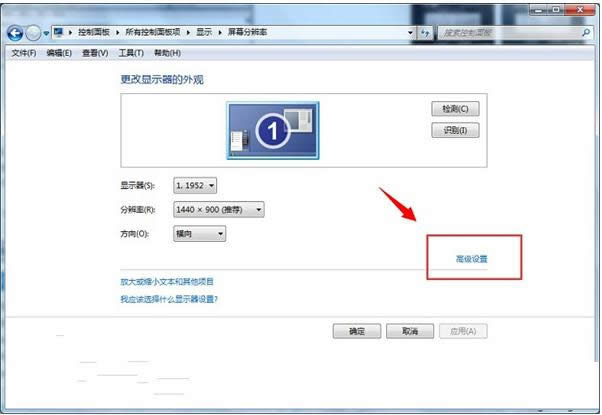Open the 方向 orientation dropdown 横向
The image size is (602, 415).
[x=200, y=233]
